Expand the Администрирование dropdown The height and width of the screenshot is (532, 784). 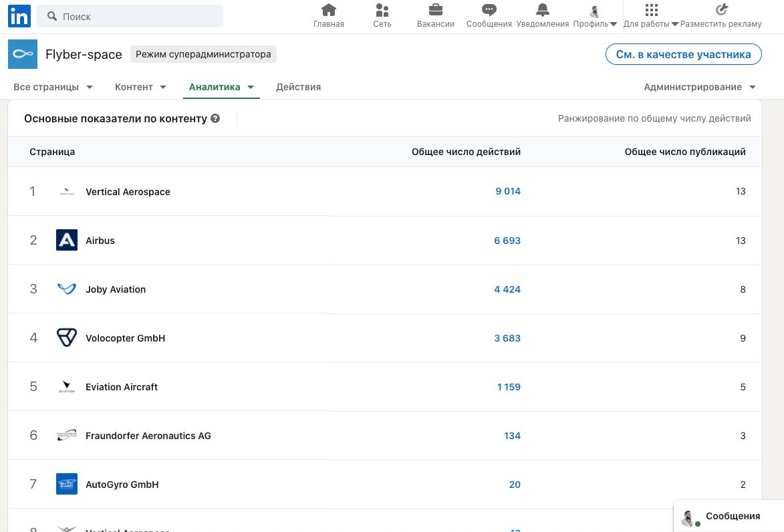(x=699, y=87)
